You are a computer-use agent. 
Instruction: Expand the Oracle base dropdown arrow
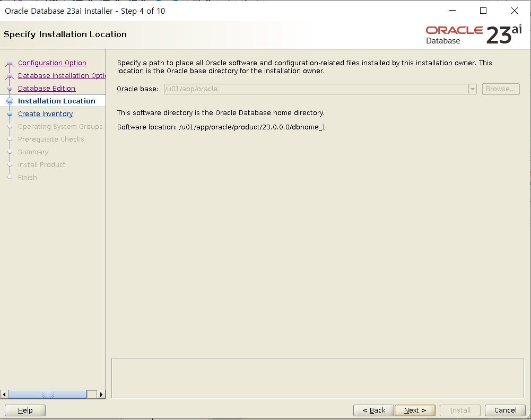click(x=473, y=89)
